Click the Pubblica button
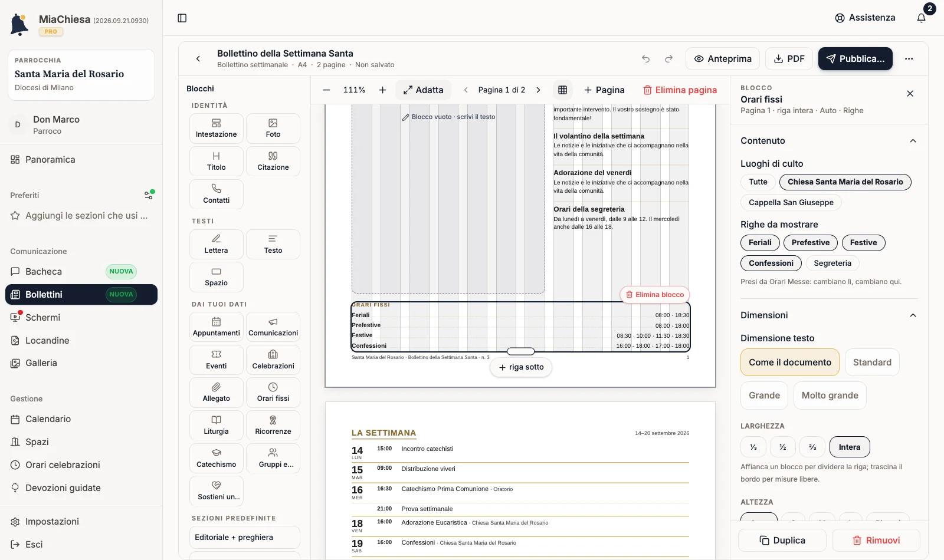The height and width of the screenshot is (560, 944). click(855, 59)
